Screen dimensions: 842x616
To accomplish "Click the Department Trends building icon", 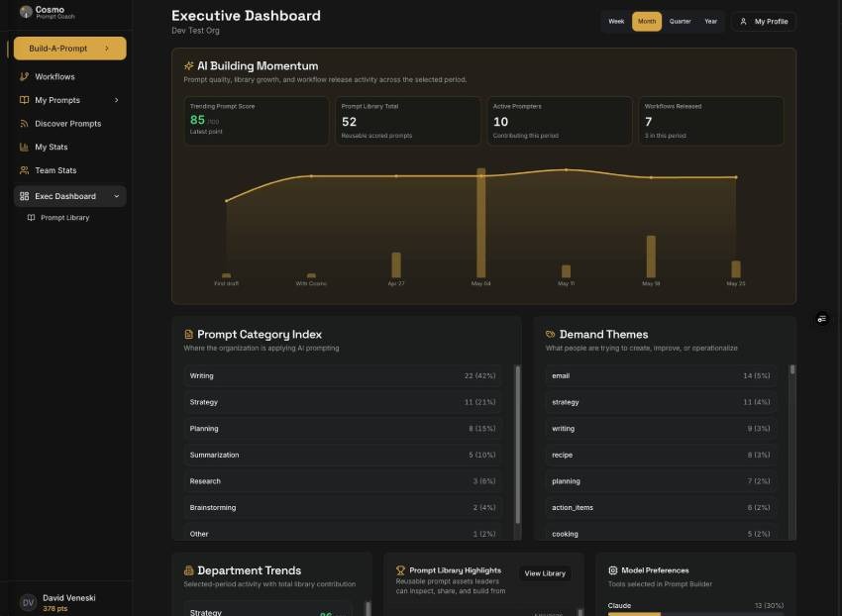I will click(x=188, y=570).
